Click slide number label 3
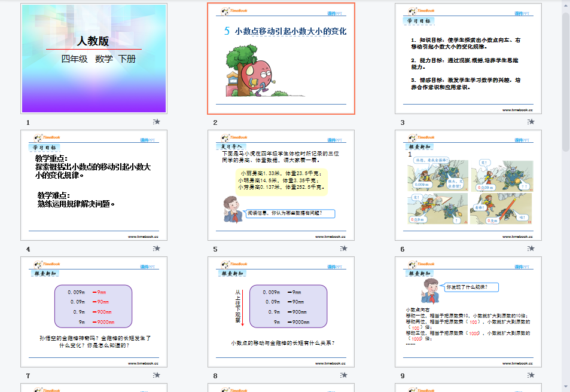Viewport: 570px width, 392px height. pos(403,122)
